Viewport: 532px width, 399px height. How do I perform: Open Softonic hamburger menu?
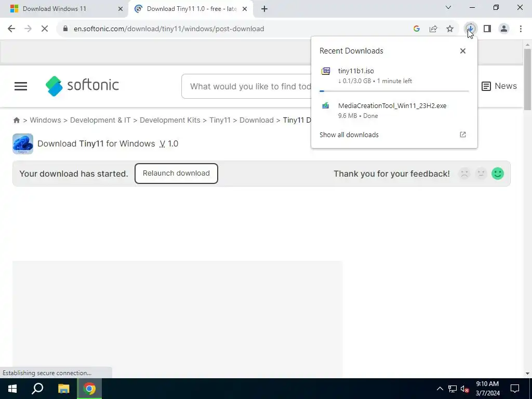[x=21, y=86]
